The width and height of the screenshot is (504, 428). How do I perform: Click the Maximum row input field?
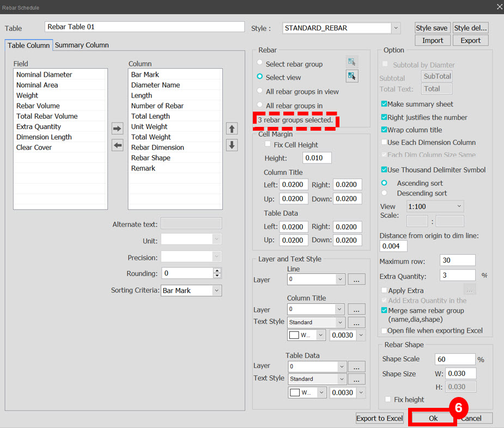point(457,260)
